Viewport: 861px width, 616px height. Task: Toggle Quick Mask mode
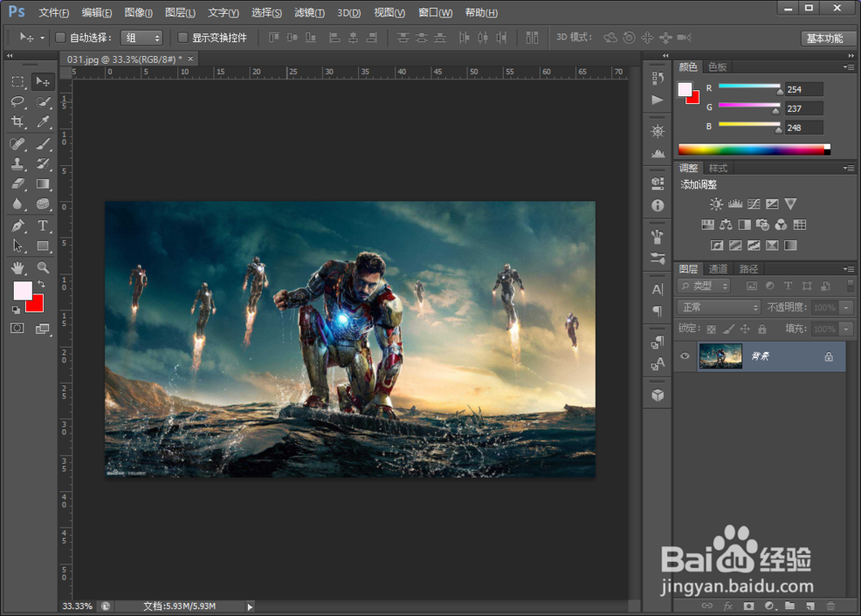[x=17, y=328]
